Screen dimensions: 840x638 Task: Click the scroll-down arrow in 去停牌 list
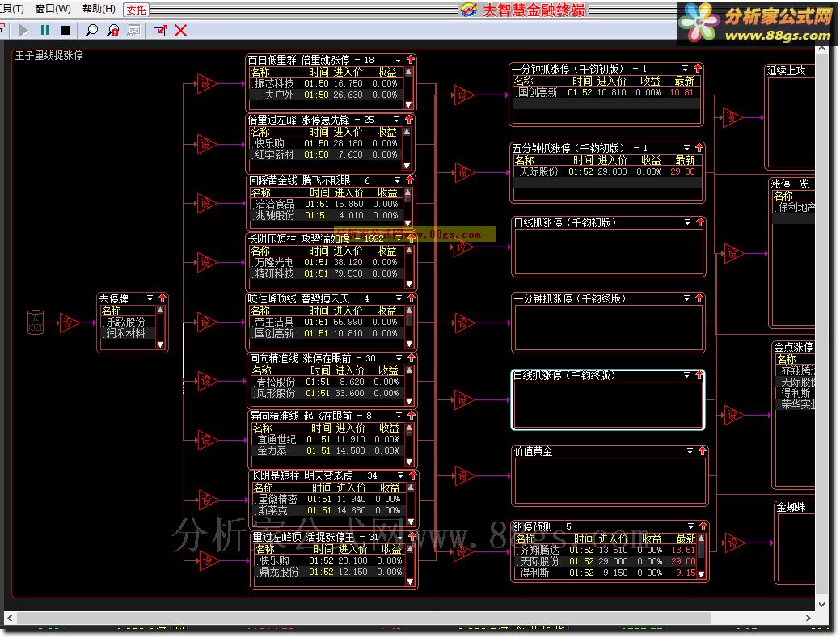pos(159,345)
